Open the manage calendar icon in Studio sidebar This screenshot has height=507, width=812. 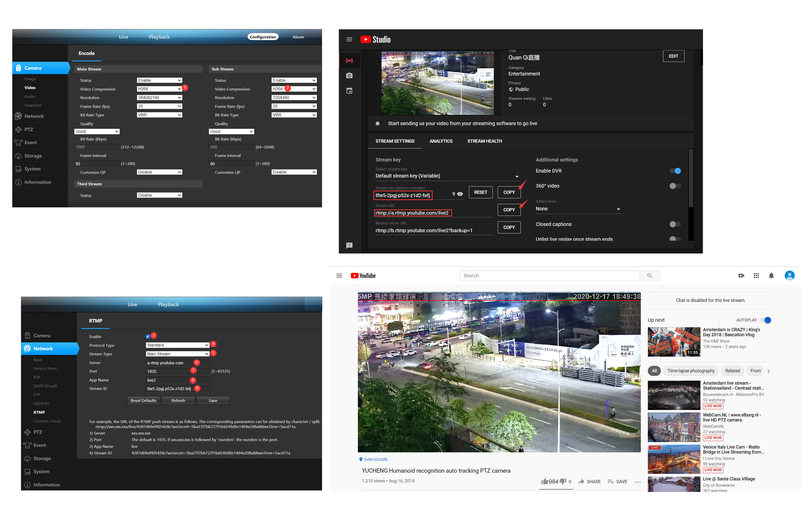pyautogui.click(x=349, y=91)
